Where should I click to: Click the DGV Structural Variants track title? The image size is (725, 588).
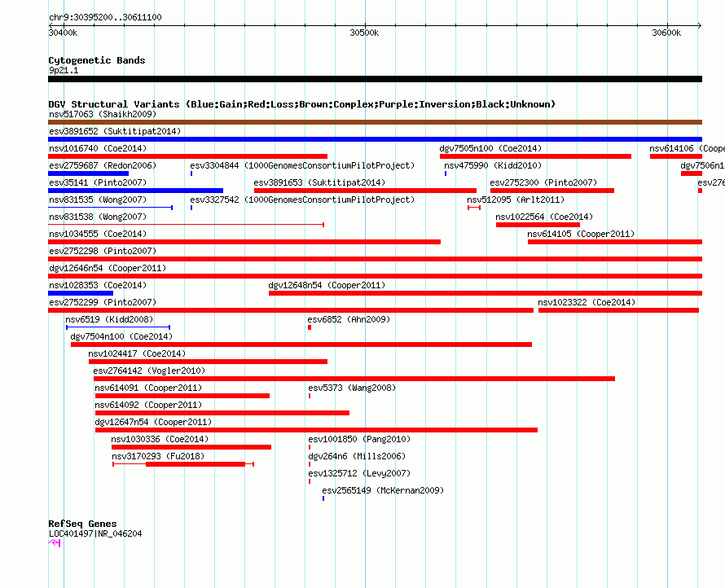(x=302, y=104)
